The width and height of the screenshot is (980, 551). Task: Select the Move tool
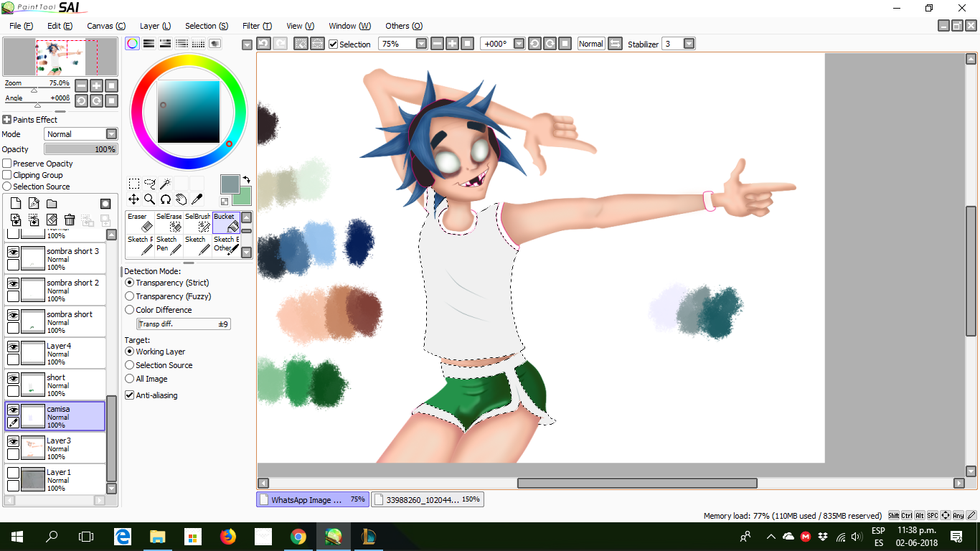pos(134,199)
